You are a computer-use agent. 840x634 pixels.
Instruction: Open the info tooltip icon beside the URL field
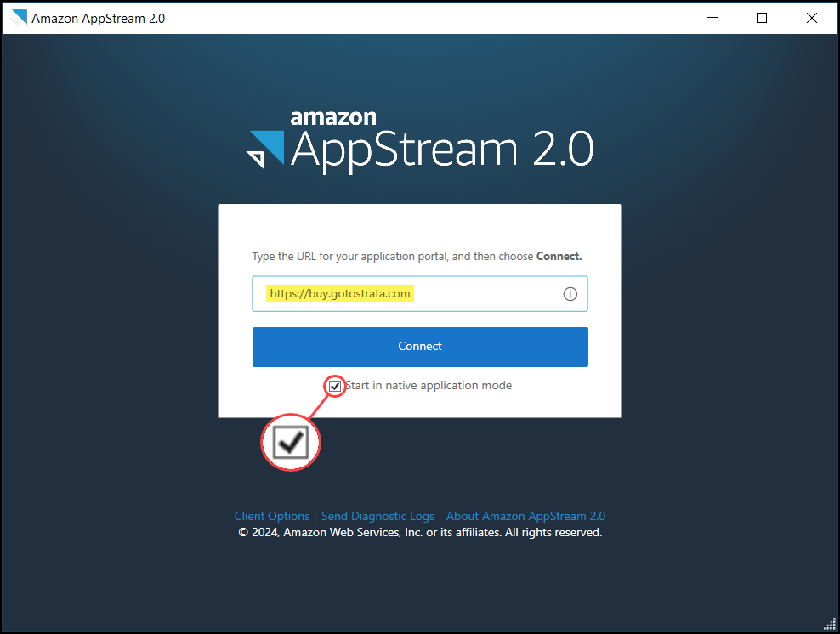point(570,293)
